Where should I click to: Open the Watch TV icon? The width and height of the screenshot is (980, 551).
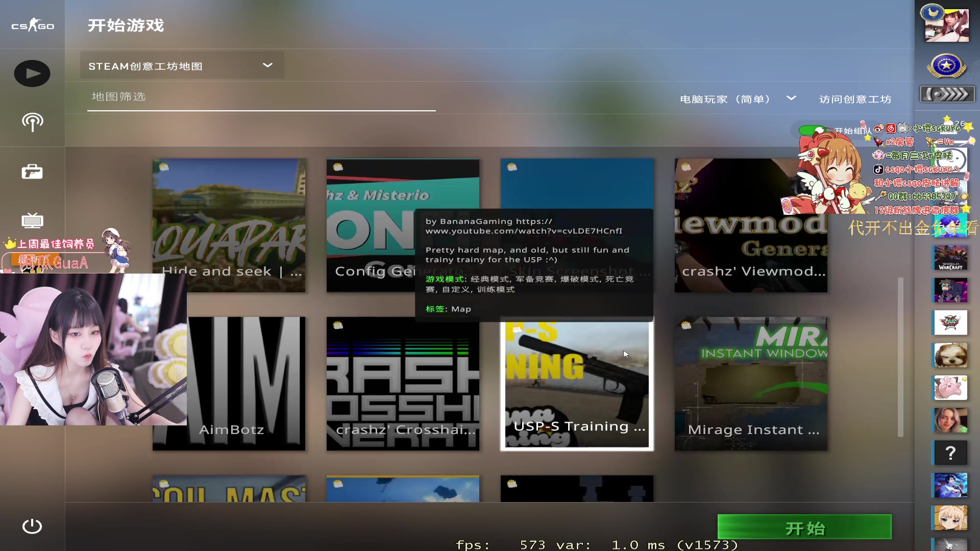[32, 220]
